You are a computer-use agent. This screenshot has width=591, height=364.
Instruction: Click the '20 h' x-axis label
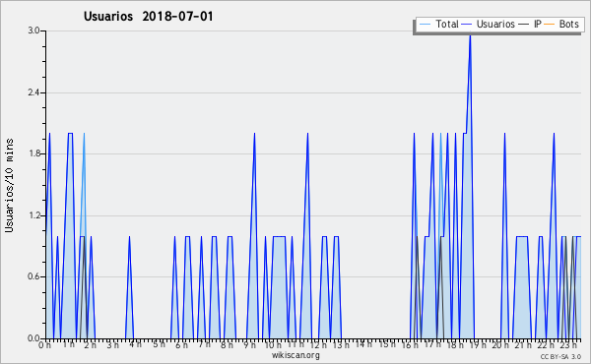[501, 344]
